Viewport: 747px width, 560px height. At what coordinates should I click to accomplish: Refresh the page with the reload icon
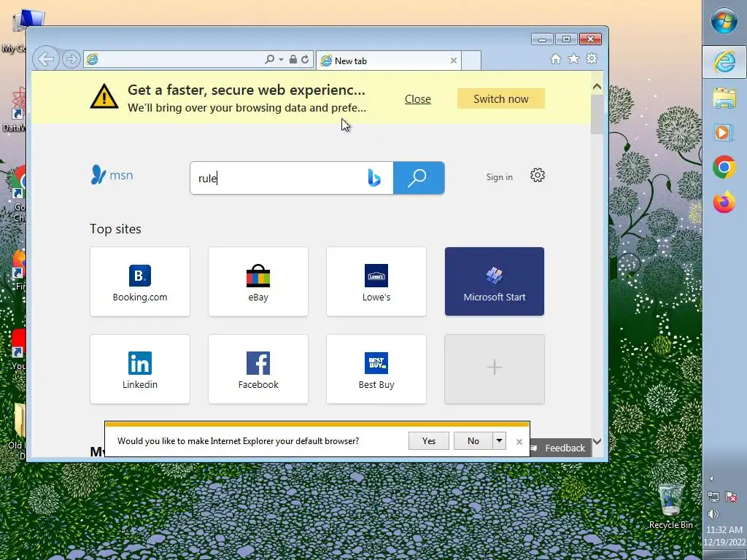[x=305, y=60]
